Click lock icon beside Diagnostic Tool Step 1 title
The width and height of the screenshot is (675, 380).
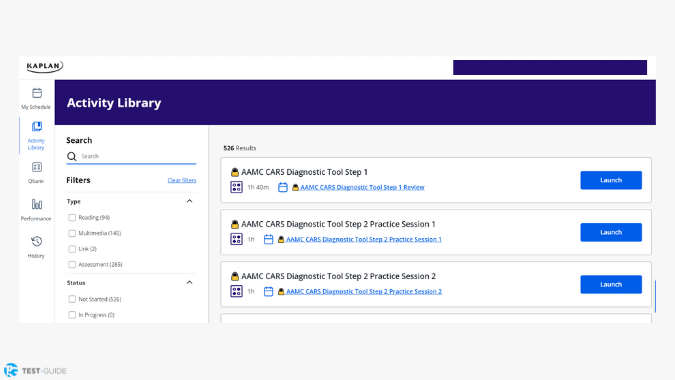pyautogui.click(x=235, y=172)
